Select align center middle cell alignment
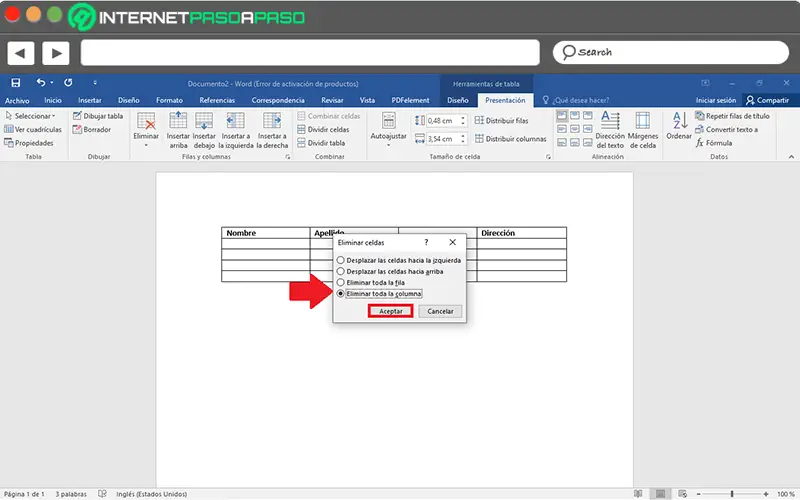 (x=575, y=129)
